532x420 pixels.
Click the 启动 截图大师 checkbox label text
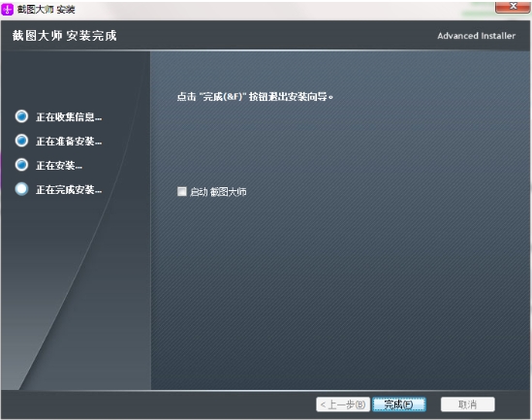(x=218, y=192)
